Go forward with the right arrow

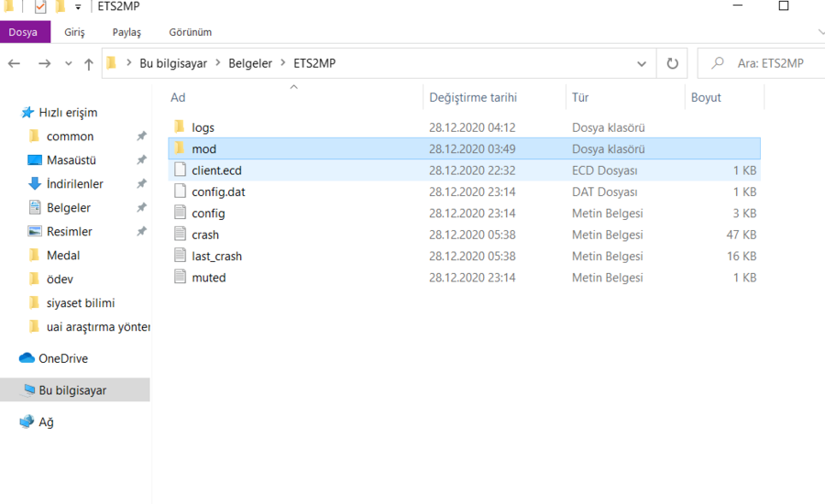coord(45,63)
